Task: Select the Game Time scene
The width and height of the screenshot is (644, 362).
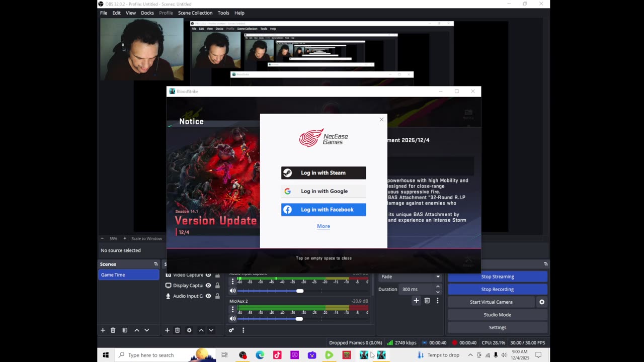Action: pyautogui.click(x=129, y=275)
